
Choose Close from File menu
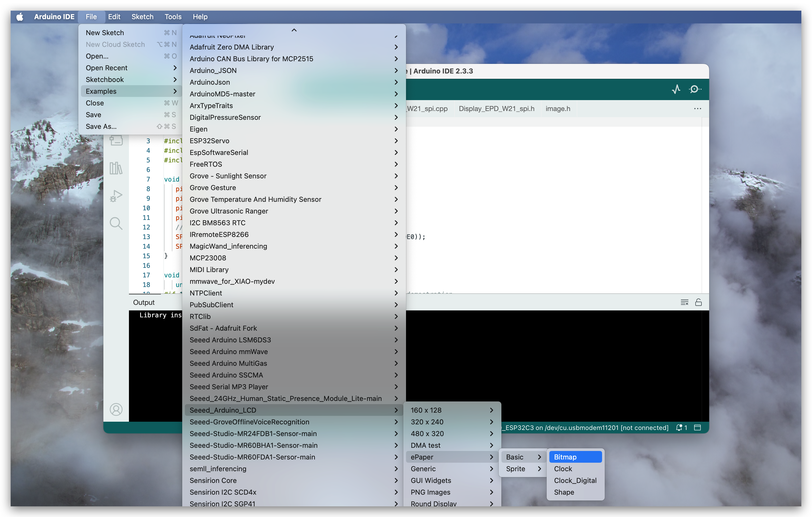[x=131, y=103]
